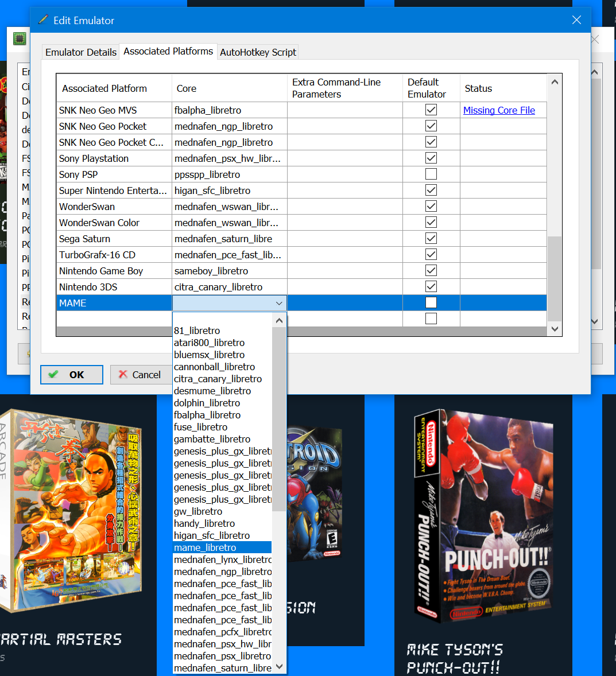Choose dolphin_libretro in core dropdown
Image resolution: width=616 pixels, height=676 pixels.
pos(222,403)
